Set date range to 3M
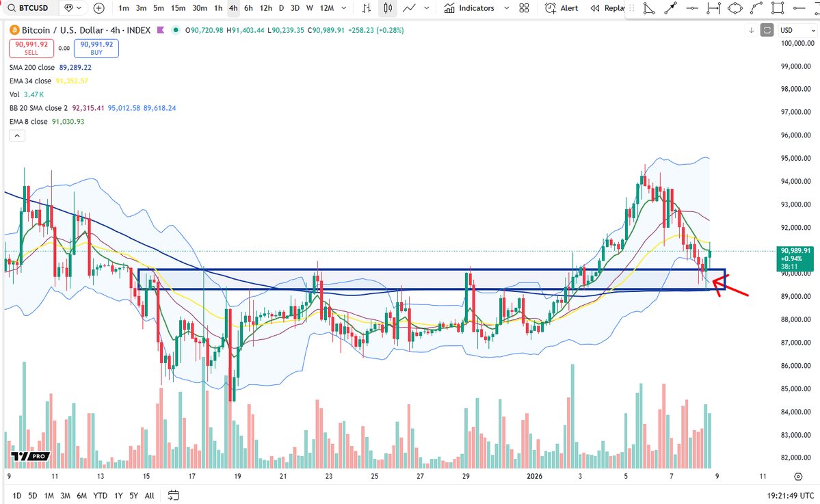This screenshot has height=504, width=820. click(x=65, y=495)
